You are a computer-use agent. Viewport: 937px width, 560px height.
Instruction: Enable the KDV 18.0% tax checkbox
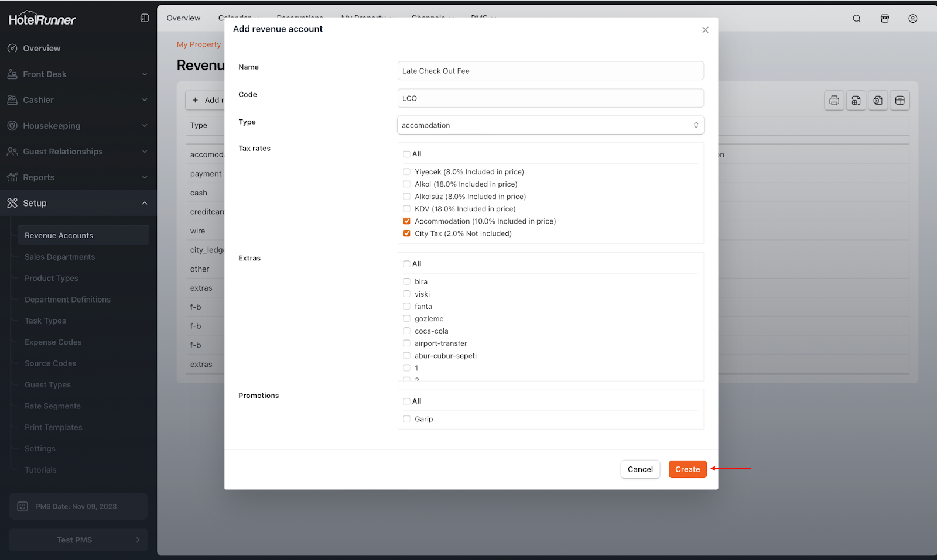coord(407,209)
